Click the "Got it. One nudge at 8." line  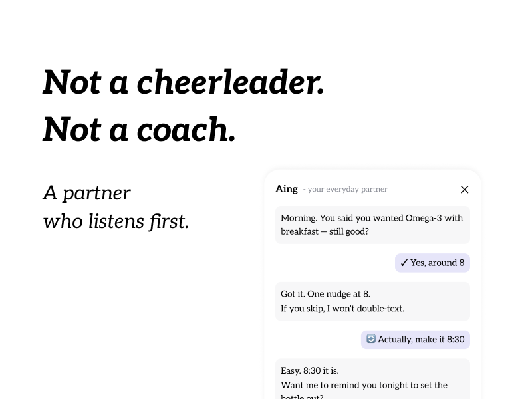pos(325,294)
